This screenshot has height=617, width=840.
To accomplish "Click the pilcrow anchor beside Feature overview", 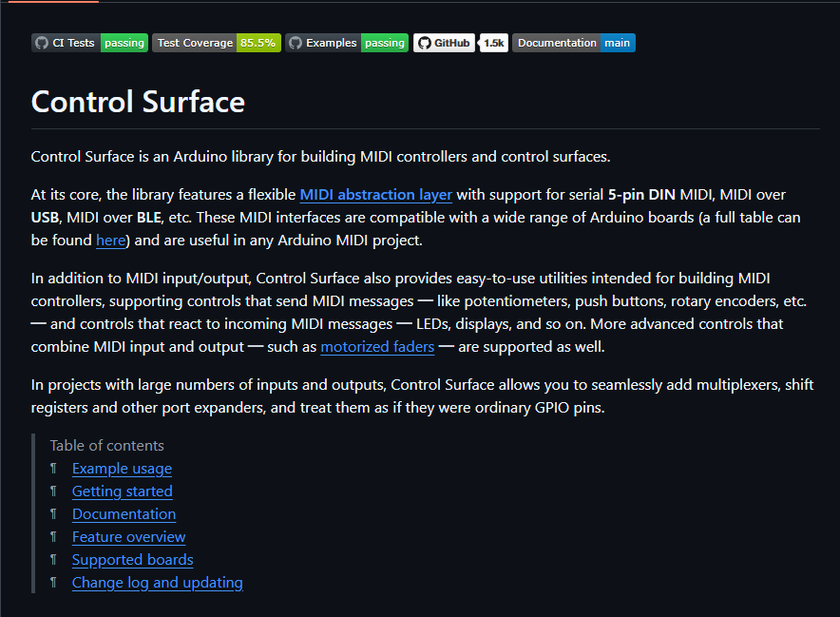I will 55,537.
